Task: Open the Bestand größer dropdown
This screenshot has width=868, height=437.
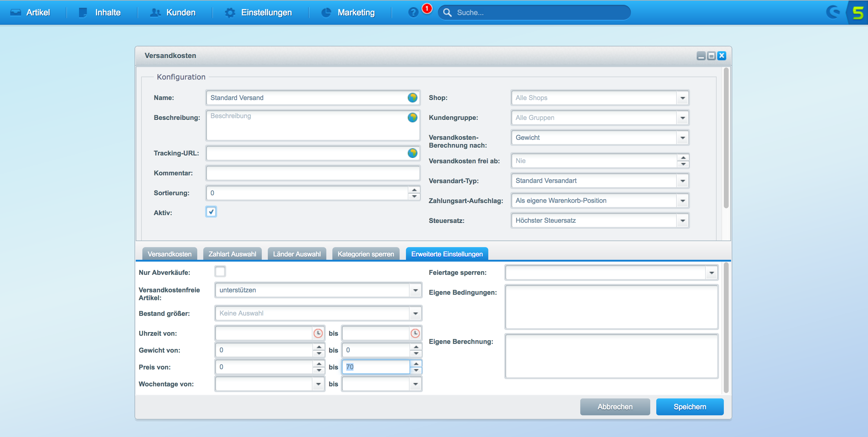Action: click(x=416, y=313)
